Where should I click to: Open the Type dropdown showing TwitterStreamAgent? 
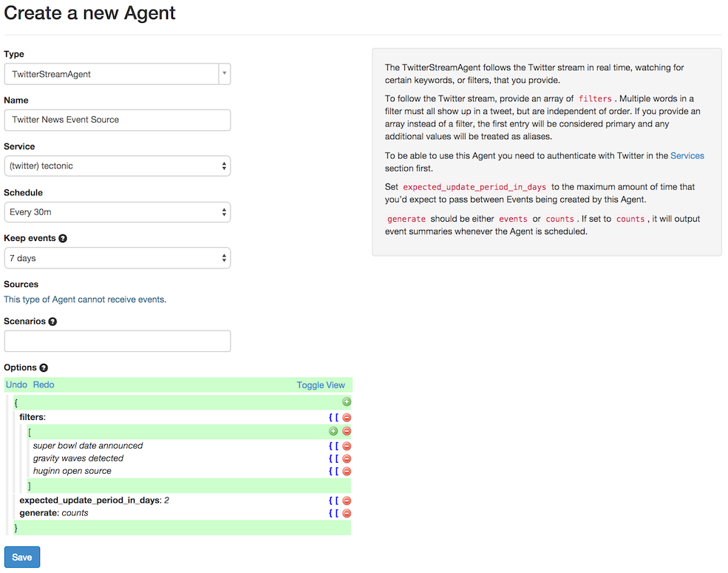[118, 74]
